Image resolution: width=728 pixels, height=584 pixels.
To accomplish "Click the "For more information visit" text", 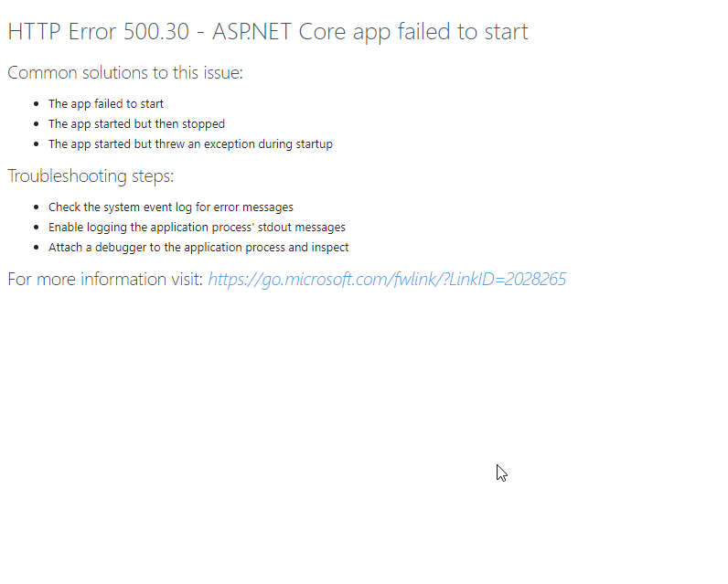I will [105, 280].
